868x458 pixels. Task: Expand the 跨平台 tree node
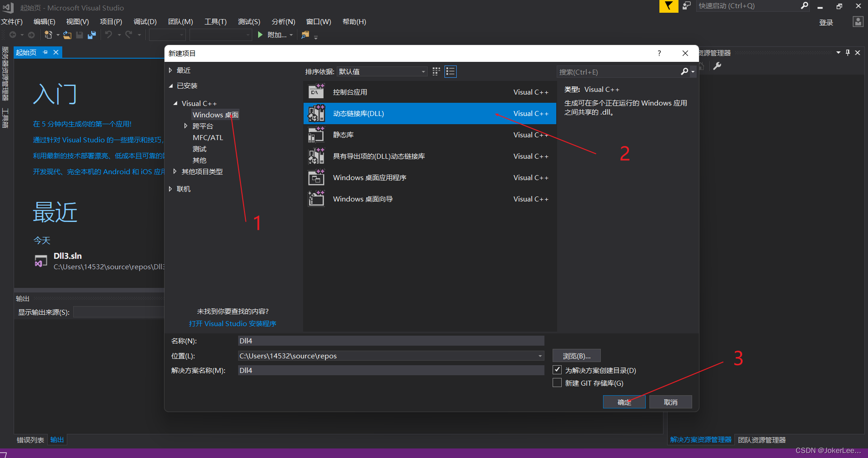[185, 126]
